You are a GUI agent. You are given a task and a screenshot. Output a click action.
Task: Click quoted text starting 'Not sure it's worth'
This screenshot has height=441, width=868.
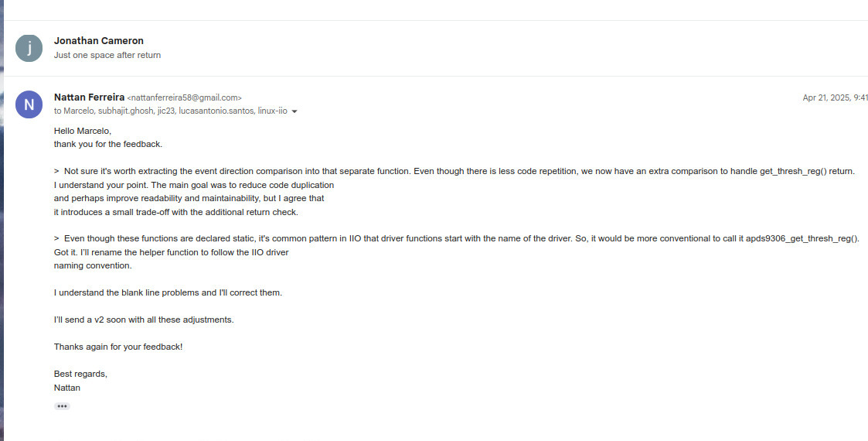point(454,171)
